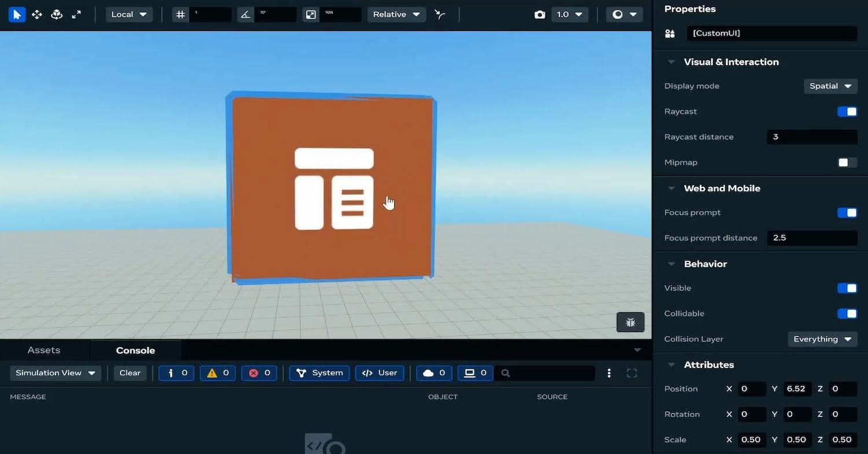Screen dimensions: 868x454
Task: Filter console by info messages
Action: pyautogui.click(x=176, y=373)
